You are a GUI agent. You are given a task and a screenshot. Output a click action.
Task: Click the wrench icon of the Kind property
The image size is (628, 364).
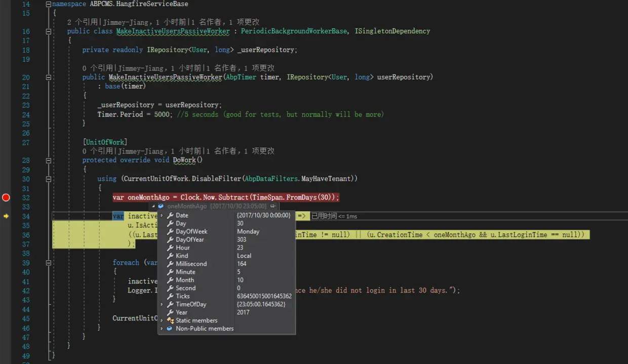click(x=170, y=256)
